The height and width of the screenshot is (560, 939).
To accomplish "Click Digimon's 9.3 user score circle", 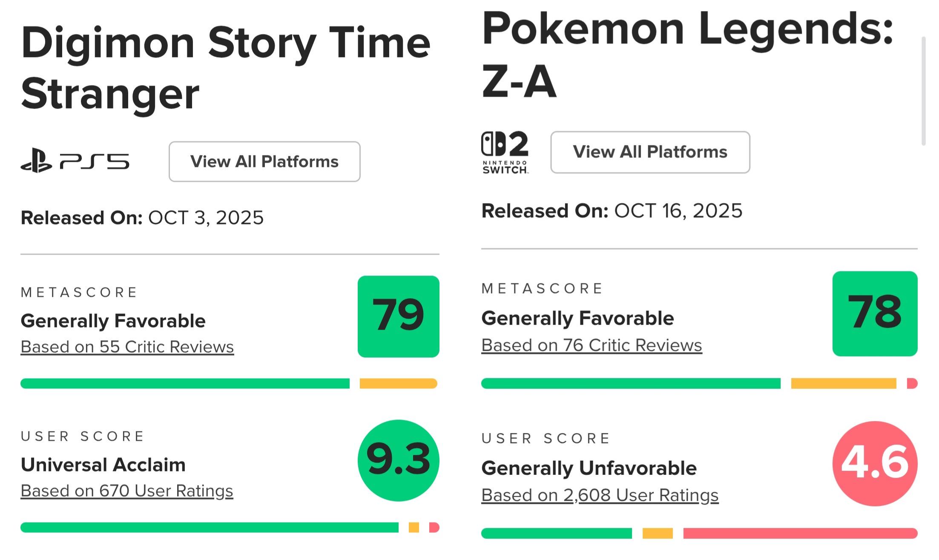I will click(x=398, y=460).
